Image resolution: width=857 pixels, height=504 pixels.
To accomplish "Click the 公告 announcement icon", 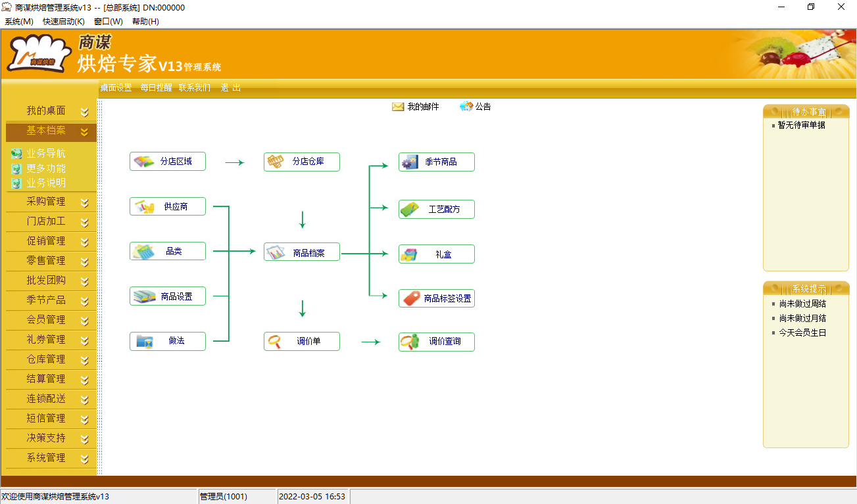I will tap(466, 106).
